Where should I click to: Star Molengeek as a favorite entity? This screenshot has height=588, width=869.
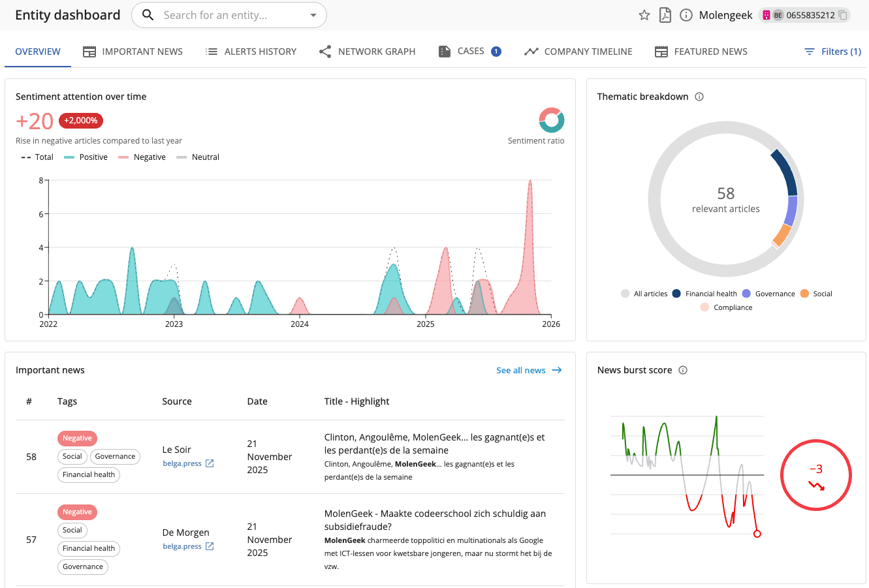click(644, 14)
